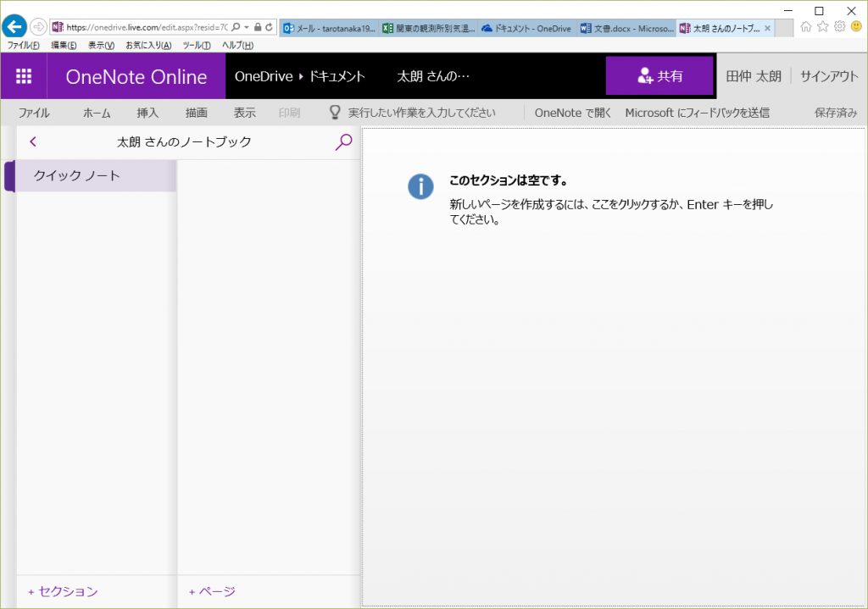Open the app launcher waffle icon
The height and width of the screenshot is (609, 868).
pos(24,76)
